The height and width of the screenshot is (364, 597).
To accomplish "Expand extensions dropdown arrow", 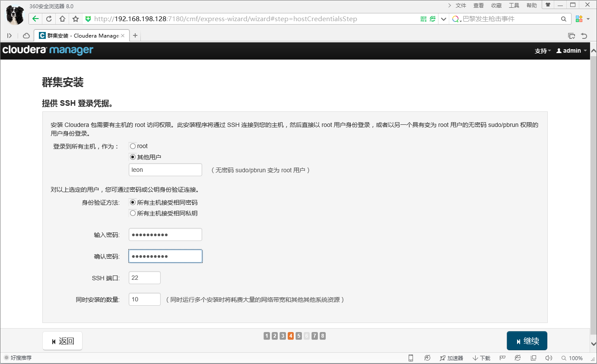I will [x=588, y=19].
